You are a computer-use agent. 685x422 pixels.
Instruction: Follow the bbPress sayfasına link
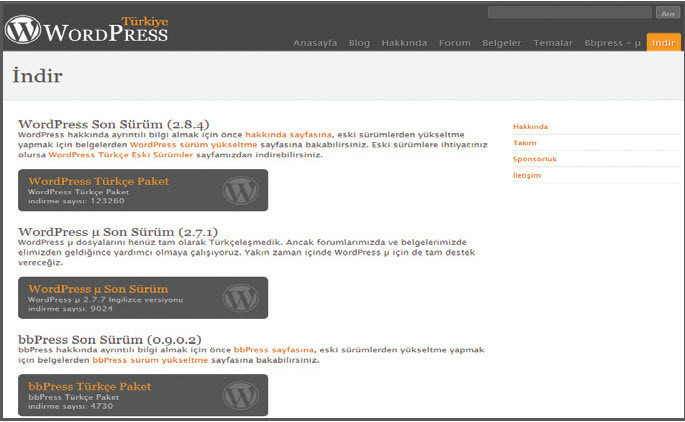(274, 350)
